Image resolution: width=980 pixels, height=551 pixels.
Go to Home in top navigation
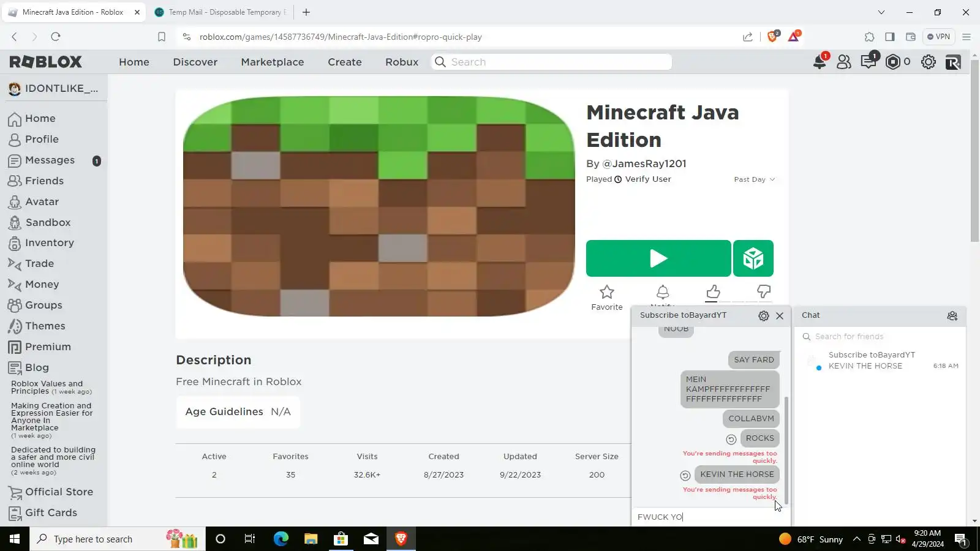[x=134, y=62]
